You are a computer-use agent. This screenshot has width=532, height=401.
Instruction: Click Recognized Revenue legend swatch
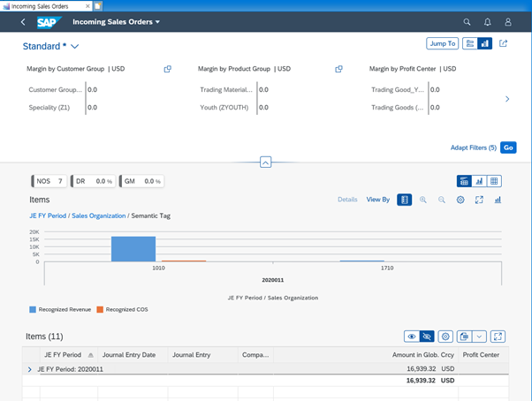(33, 309)
